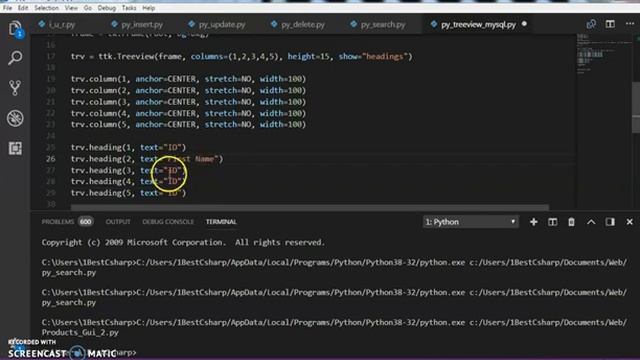Image resolution: width=640 pixels, height=360 pixels.
Task: Click the ttk.Treeview line of code
Action: click(x=242, y=56)
